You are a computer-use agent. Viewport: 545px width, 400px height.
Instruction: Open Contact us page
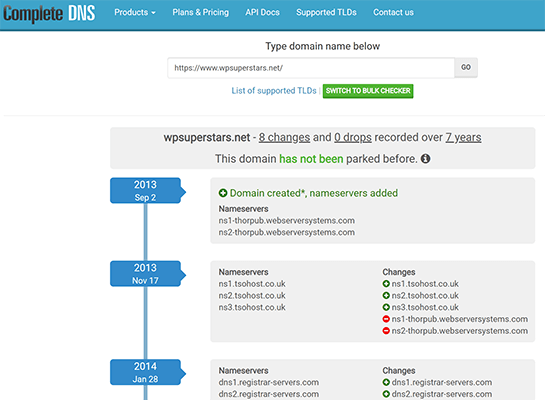click(x=393, y=13)
